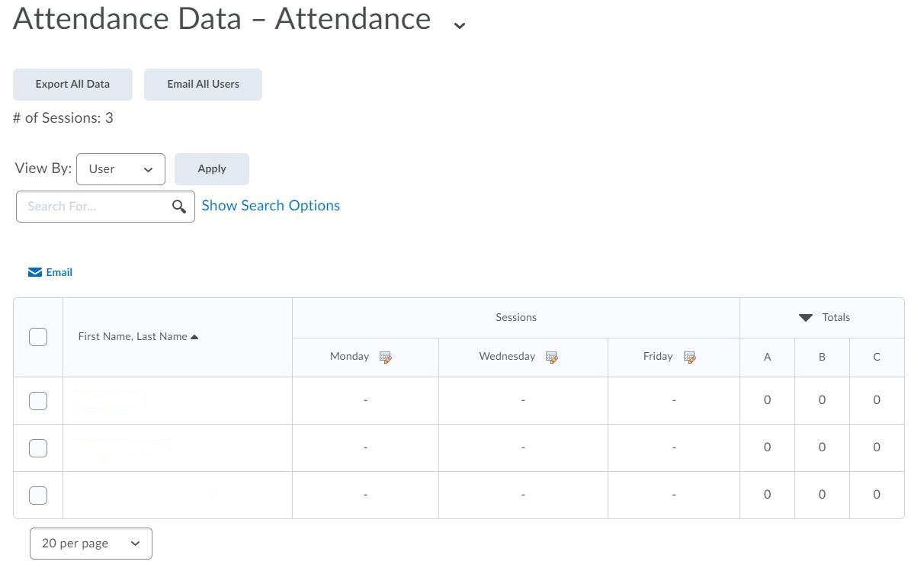
Task: Click the Wednesday session edit attendance icon
Action: coord(552,357)
